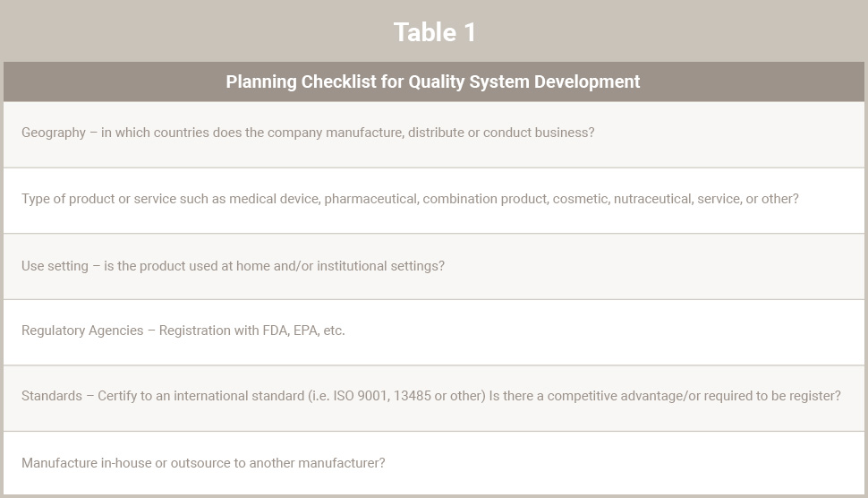The height and width of the screenshot is (498, 868).
Task: Click 'distribute or conduct business?' in the Geography row
Action: (x=501, y=133)
